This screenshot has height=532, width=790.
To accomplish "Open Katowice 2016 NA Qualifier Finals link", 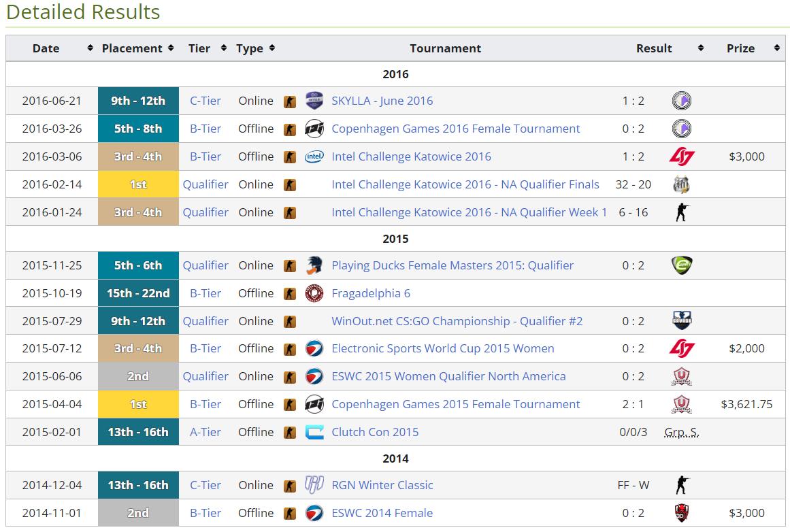I will point(465,184).
